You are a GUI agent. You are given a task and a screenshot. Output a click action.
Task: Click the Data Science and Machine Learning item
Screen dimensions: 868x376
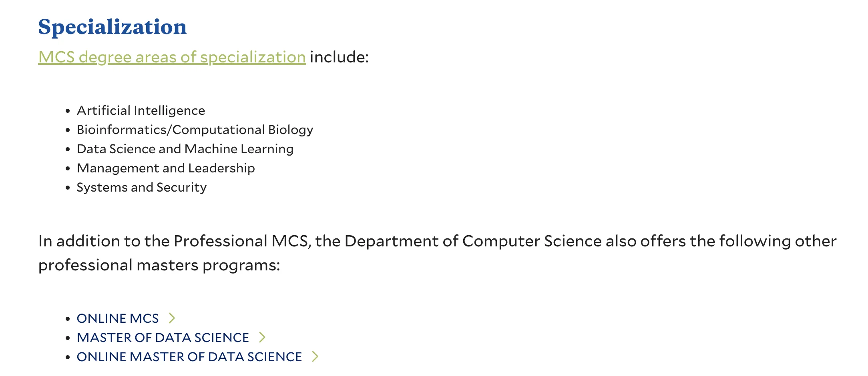[185, 149]
